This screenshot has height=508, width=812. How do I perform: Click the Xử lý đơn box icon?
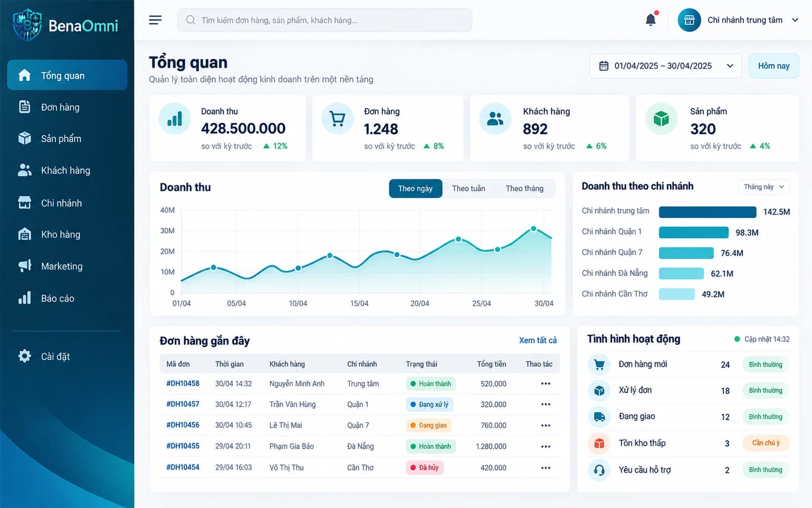(599, 391)
